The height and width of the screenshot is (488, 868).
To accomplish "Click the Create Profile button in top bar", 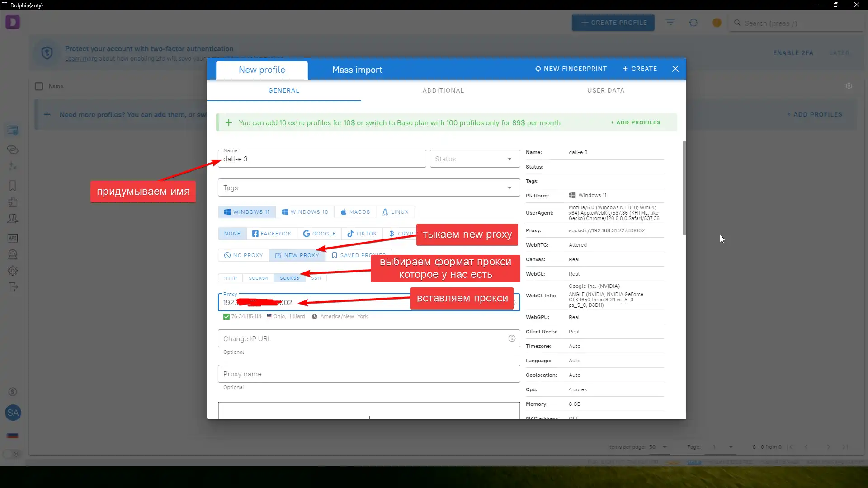I will [613, 23].
